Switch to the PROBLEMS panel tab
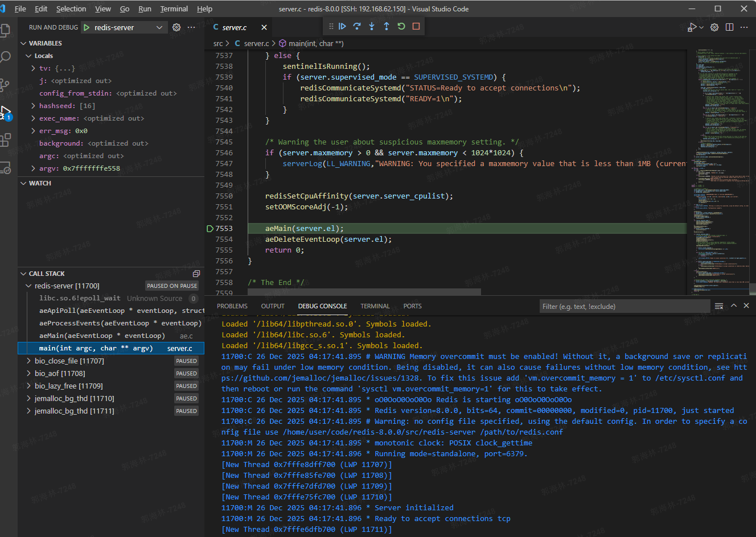 (232, 306)
